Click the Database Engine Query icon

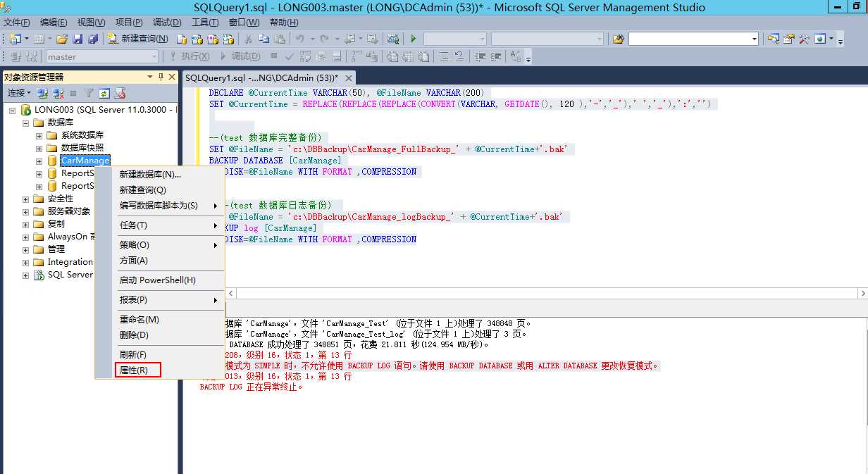tap(182, 39)
